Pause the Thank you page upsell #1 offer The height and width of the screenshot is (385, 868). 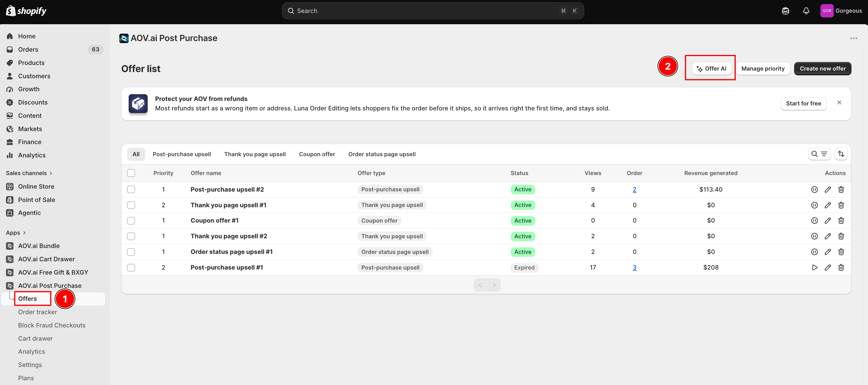tap(815, 205)
